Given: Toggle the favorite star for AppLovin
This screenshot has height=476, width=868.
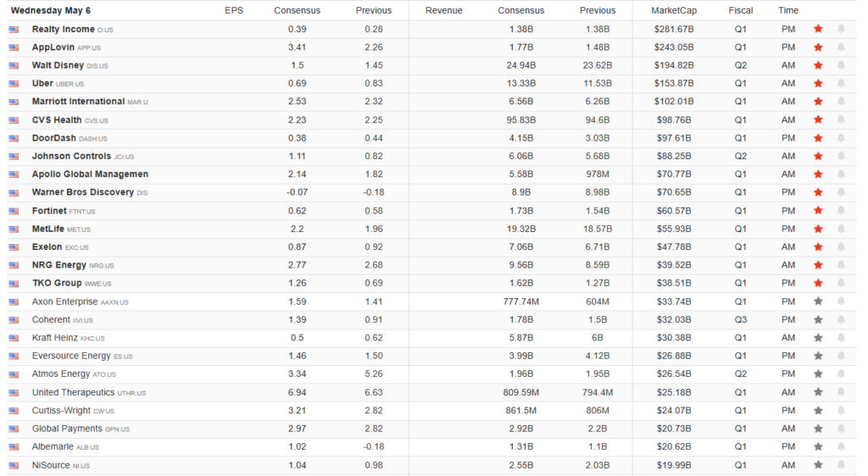Looking at the screenshot, I should tap(818, 47).
